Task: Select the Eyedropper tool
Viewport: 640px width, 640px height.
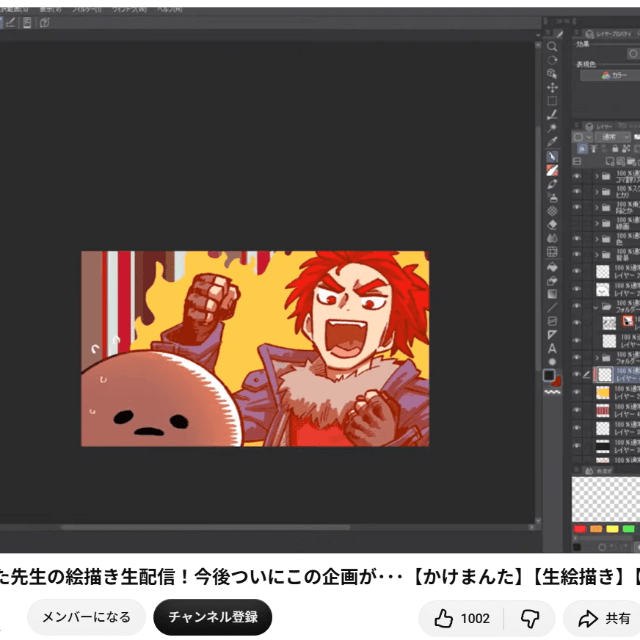Action: click(552, 142)
